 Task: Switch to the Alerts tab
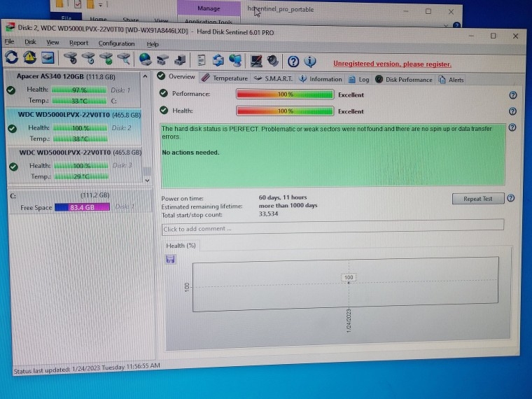(x=451, y=80)
